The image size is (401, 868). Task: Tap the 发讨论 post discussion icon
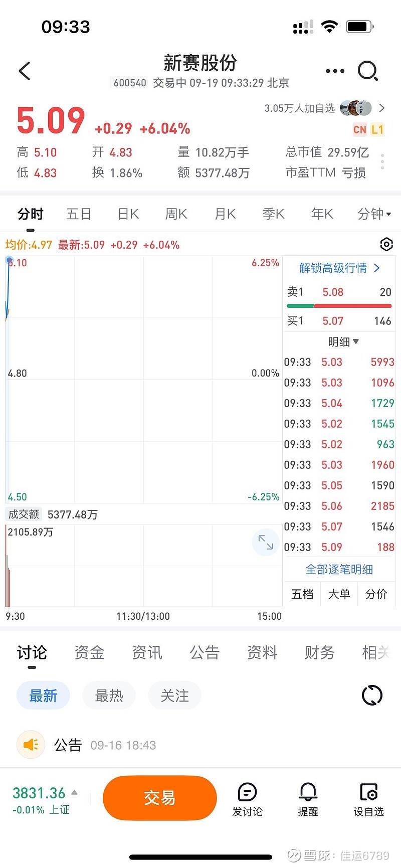[x=247, y=799]
